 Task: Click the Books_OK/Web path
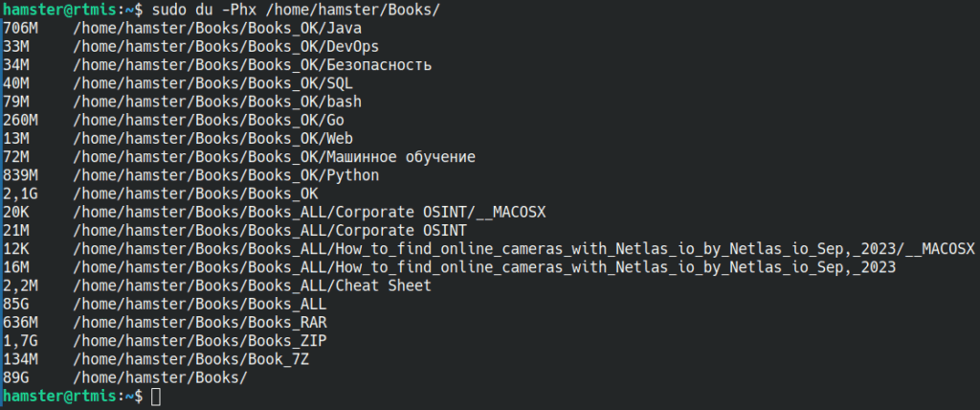(212, 138)
